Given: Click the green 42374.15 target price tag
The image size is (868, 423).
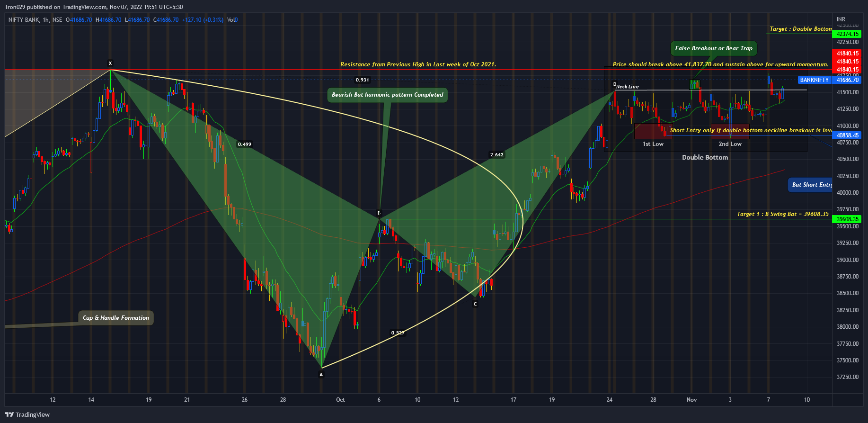Looking at the screenshot, I should (847, 34).
